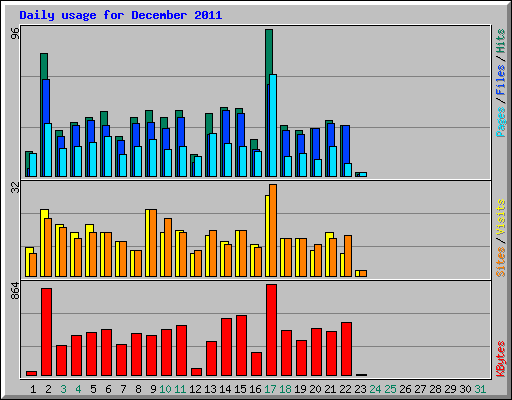Click day '20' on the x-axis
512x400 pixels.
pos(315,389)
